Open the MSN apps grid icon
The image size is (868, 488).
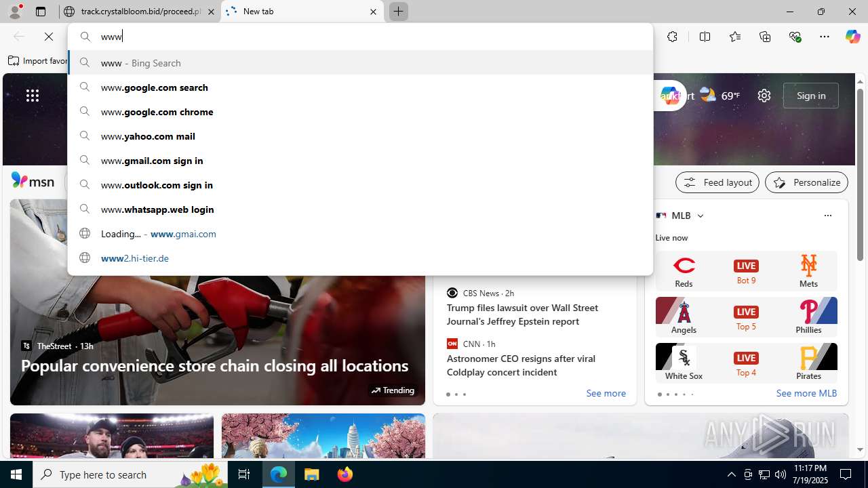pos(32,96)
